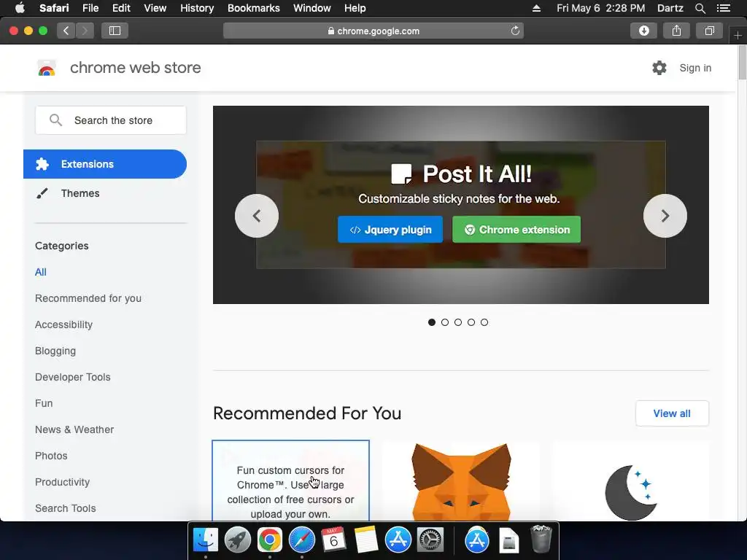The width and height of the screenshot is (747, 560).
Task: Click the eject icon in the menu bar
Action: tap(536, 8)
